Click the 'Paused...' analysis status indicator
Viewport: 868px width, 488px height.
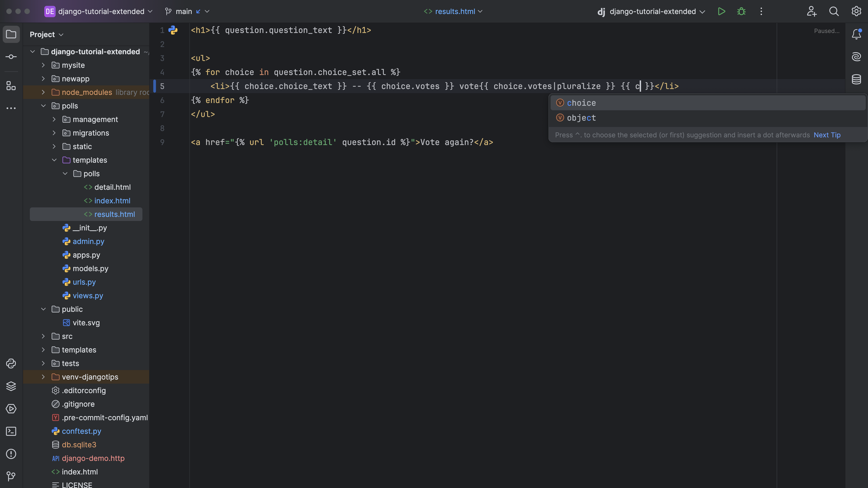(x=827, y=31)
